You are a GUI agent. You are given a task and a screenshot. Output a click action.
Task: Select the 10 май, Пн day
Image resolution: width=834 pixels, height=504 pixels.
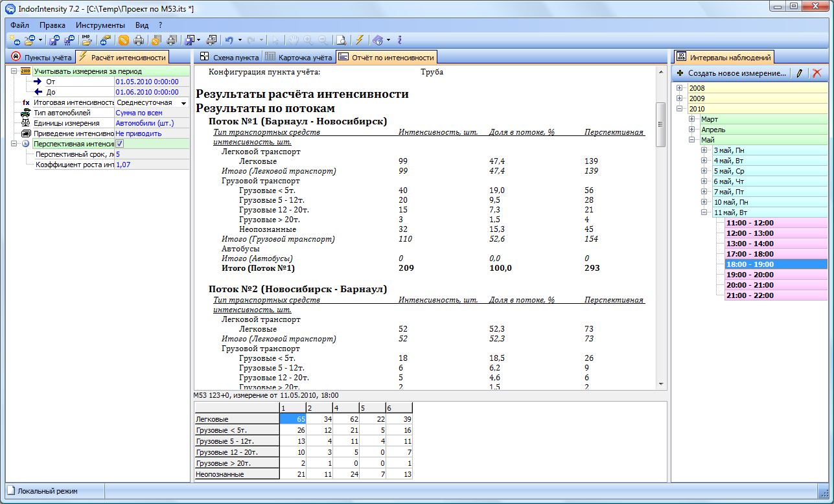coord(770,202)
